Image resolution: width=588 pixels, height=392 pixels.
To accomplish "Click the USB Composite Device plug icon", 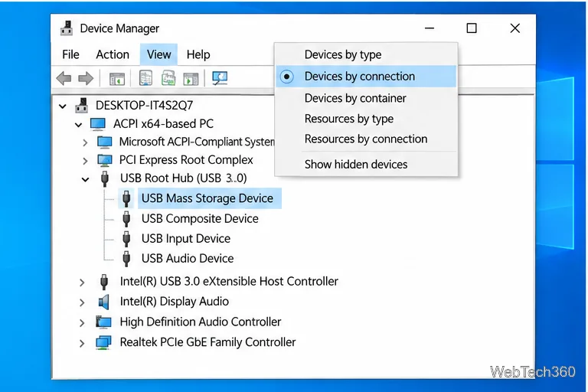I will [x=126, y=219].
